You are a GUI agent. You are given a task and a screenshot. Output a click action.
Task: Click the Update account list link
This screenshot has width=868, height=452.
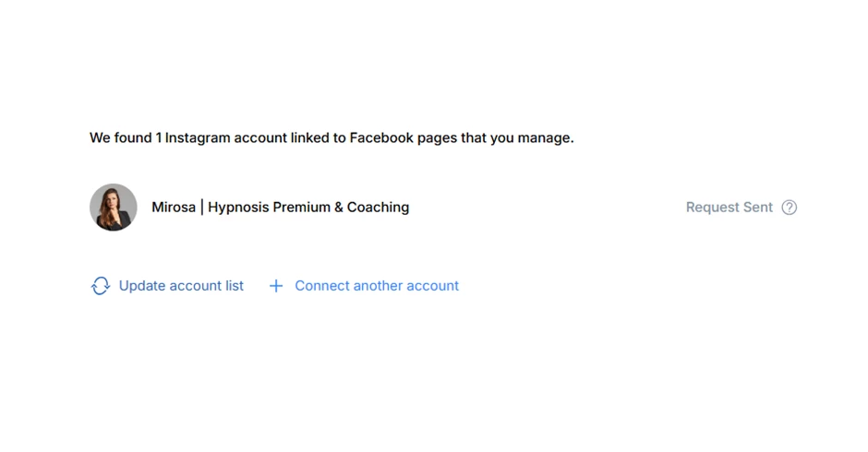(181, 286)
